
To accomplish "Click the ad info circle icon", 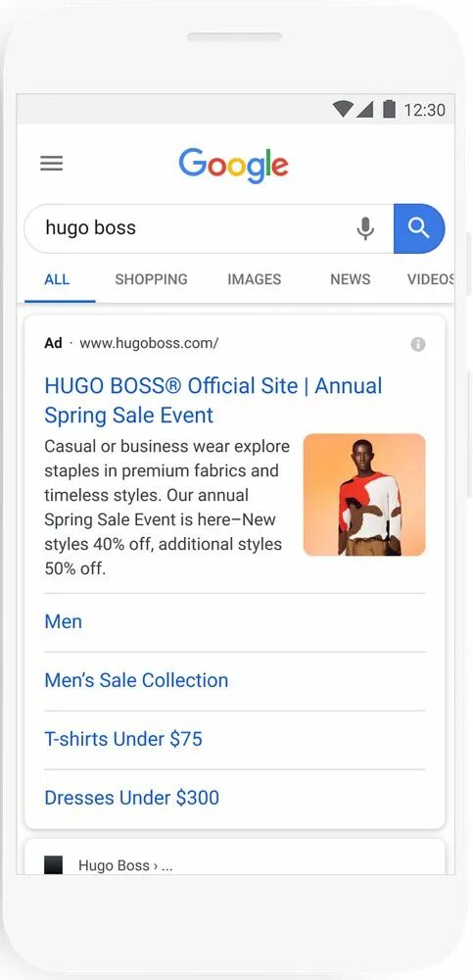I will coord(418,344).
